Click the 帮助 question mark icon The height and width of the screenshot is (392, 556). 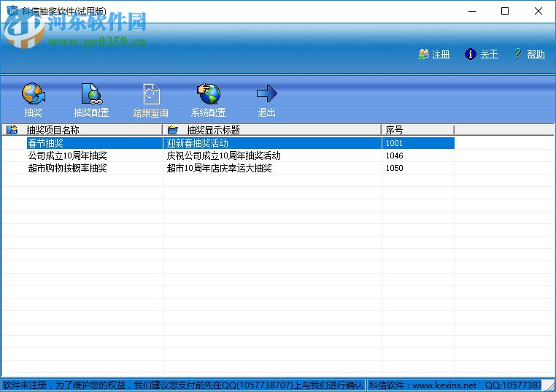pyautogui.click(x=518, y=54)
